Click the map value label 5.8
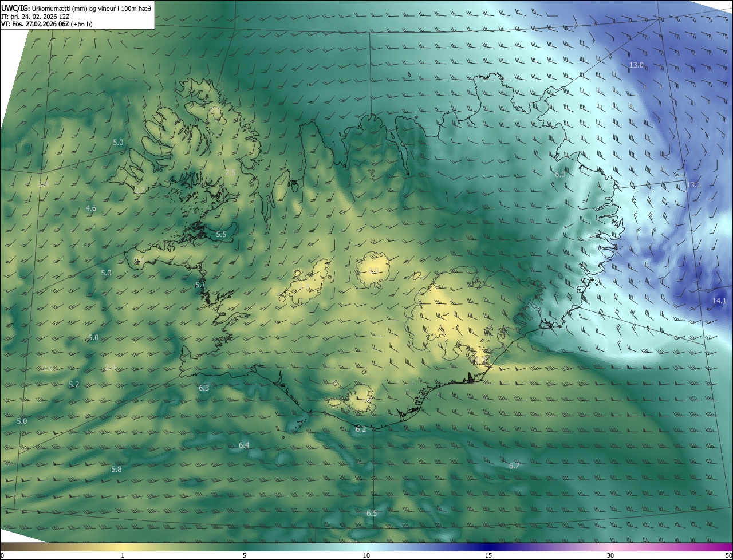Viewport: 733px width, 560px height. [116, 470]
